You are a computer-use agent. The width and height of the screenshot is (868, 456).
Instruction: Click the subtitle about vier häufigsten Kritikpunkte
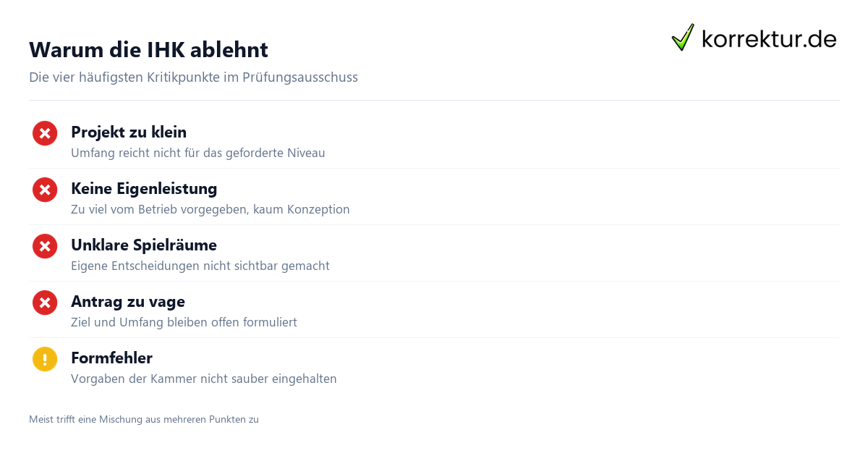tap(193, 77)
